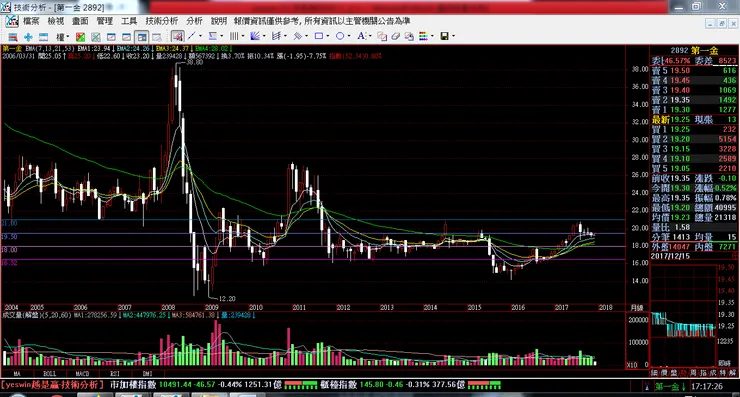Image resolution: width=740 pixels, height=397 pixels.
Task: Click the 月線 period label
Action: [637, 308]
